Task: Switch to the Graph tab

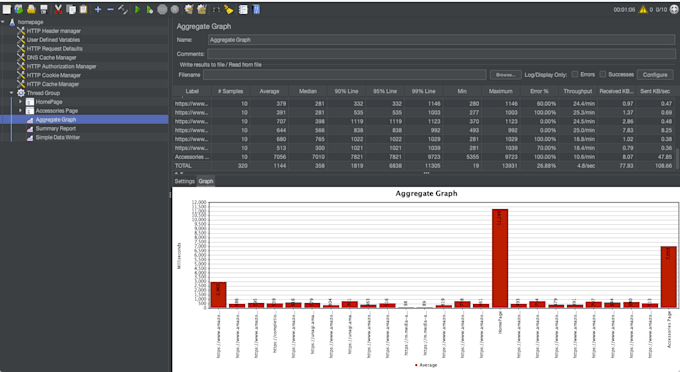Action: tap(206, 181)
